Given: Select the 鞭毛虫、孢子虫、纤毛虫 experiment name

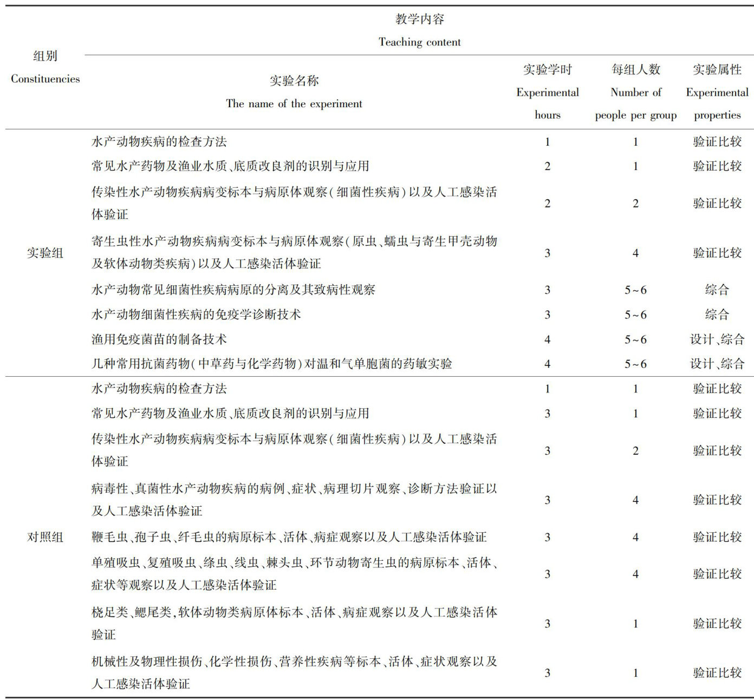Looking at the screenshot, I should click(289, 537).
